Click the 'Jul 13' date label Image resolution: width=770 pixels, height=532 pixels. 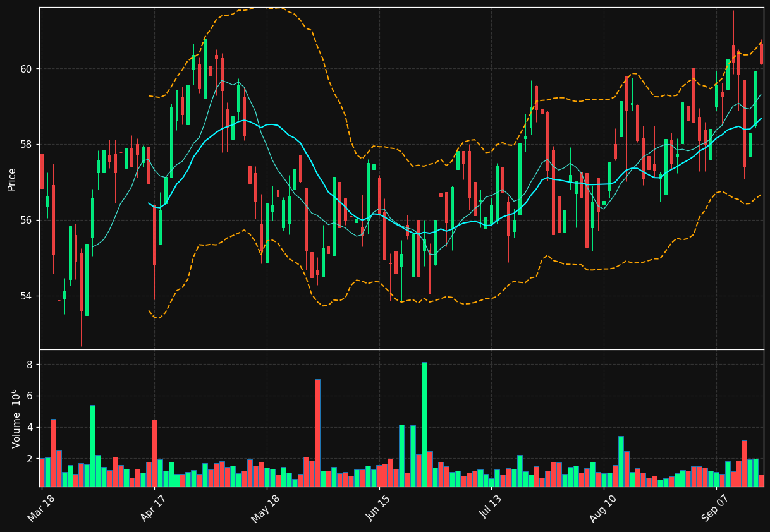tap(491, 508)
